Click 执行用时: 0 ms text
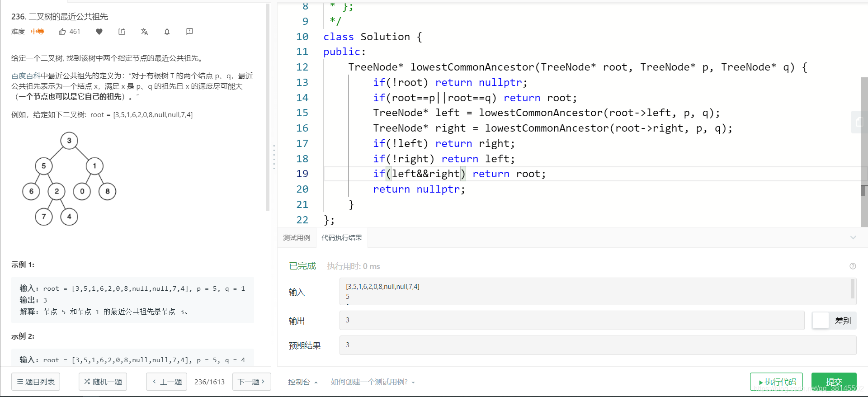The image size is (868, 397). (x=354, y=266)
